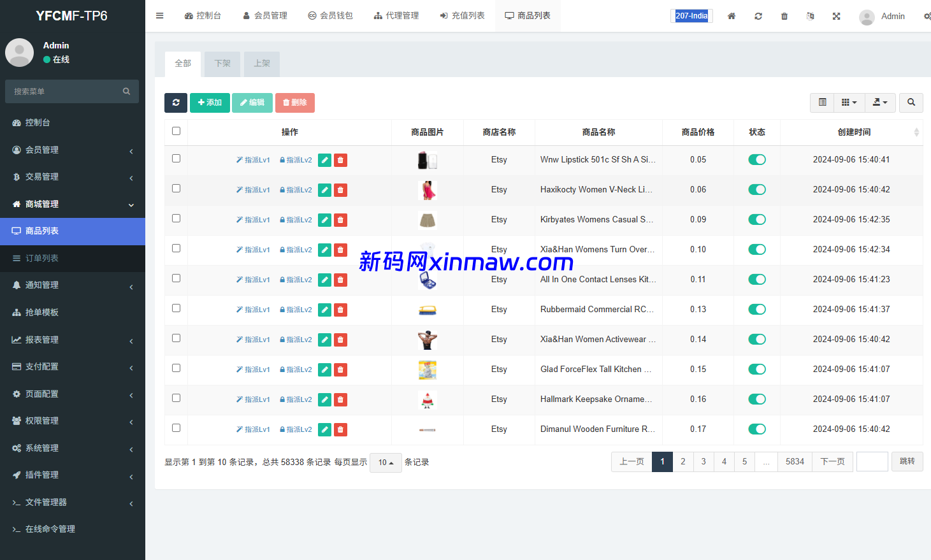Click the green 添加 button
Viewport: 931px width, 560px height.
(210, 103)
